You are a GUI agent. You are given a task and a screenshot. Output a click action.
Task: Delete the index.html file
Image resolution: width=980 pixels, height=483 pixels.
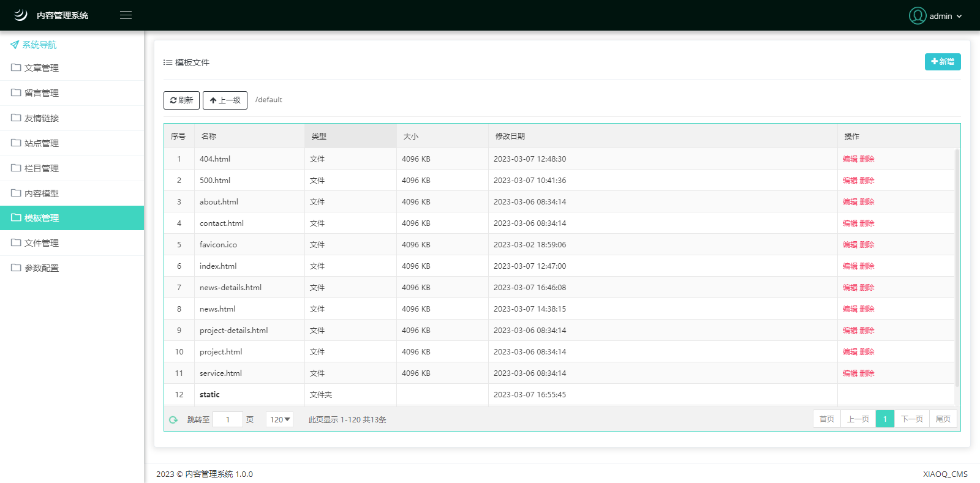point(867,266)
